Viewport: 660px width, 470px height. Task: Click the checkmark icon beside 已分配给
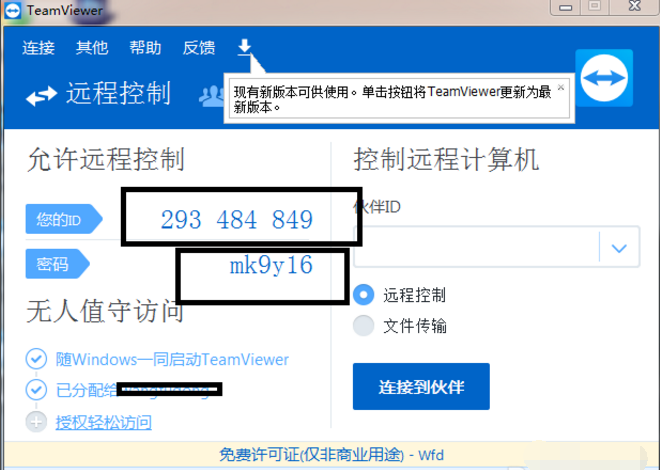point(37,390)
